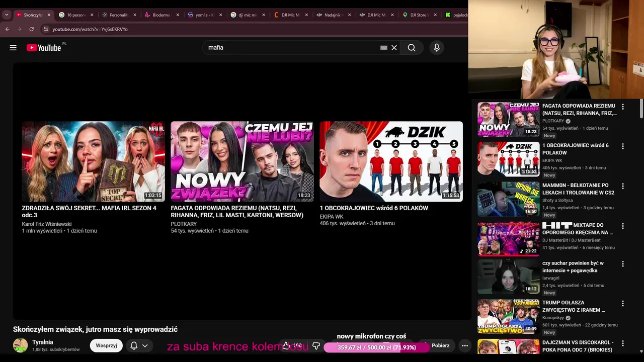This screenshot has width=644, height=362.
Task: Click title 'TRUMP OGLASZA ZWYCIĘSTWO Z IRANEM'
Action: [574, 307]
